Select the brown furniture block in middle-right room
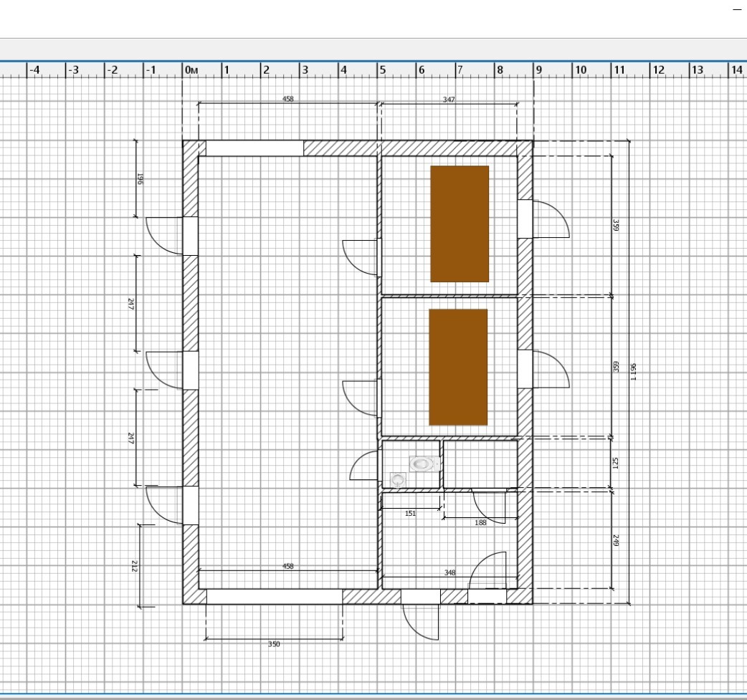The height and width of the screenshot is (700, 747). click(x=458, y=367)
